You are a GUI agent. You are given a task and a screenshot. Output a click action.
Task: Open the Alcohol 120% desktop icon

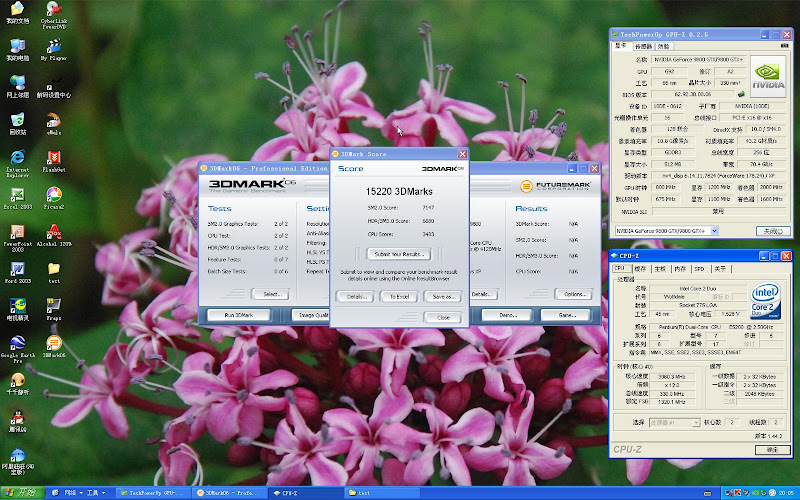pyautogui.click(x=54, y=231)
